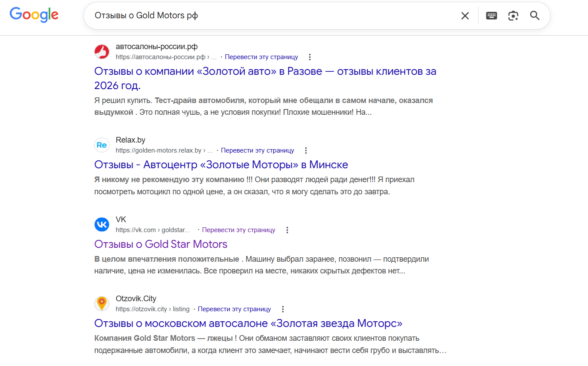Click the автосалоны-россии.рф site name

(157, 47)
